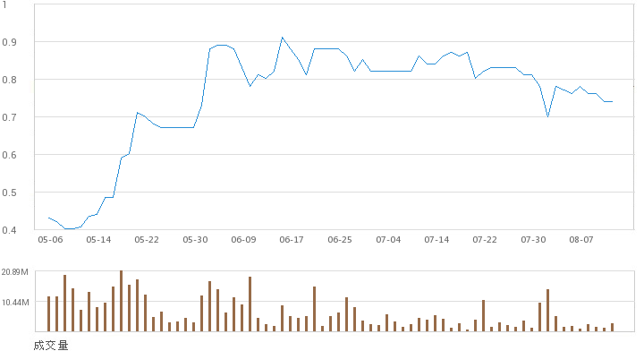Image resolution: width=644 pixels, height=351 pixels.
Task: Click the 06-17 date label
Action: 292,240
